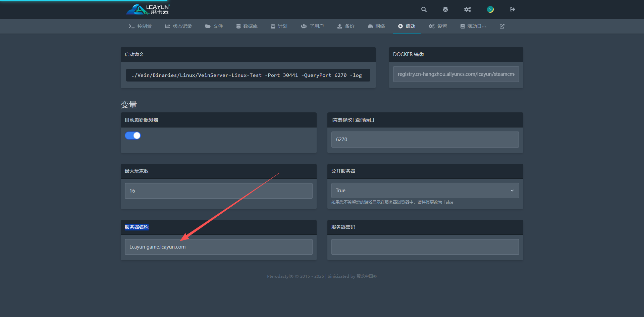Click the 翼龙中国 footer link
Screen dimensions: 644x317
point(366,276)
